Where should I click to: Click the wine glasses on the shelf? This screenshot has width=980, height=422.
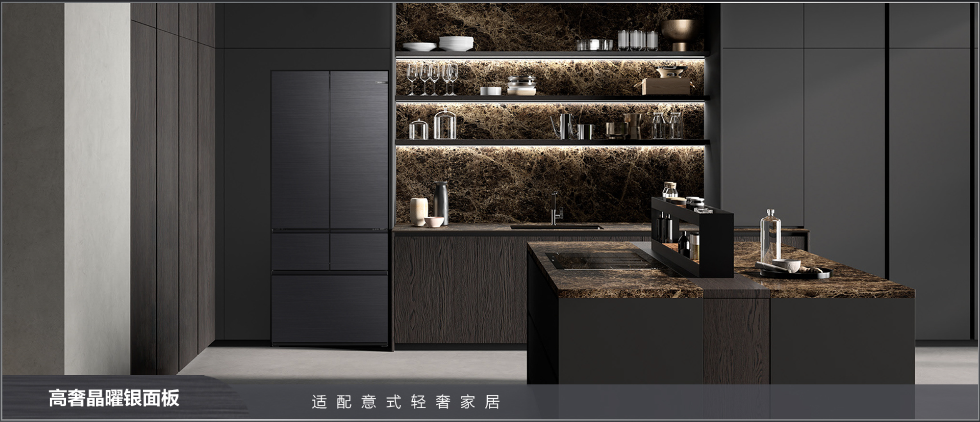tap(432, 79)
